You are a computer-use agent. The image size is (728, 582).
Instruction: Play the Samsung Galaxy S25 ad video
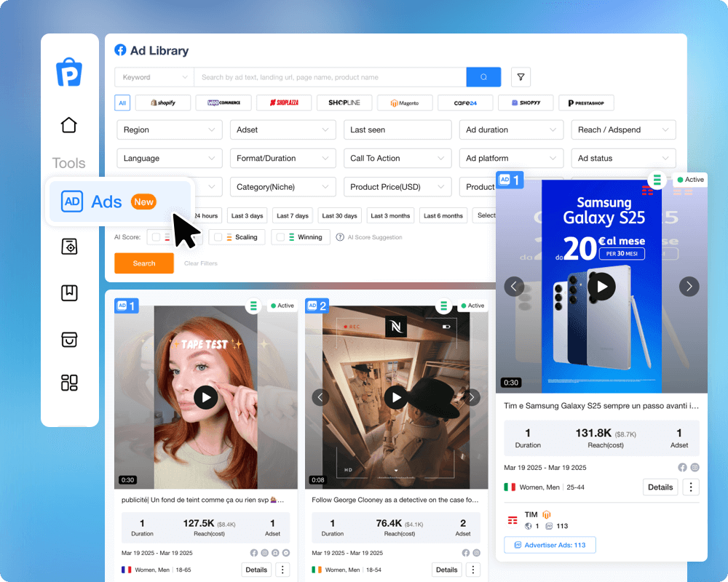(x=601, y=287)
